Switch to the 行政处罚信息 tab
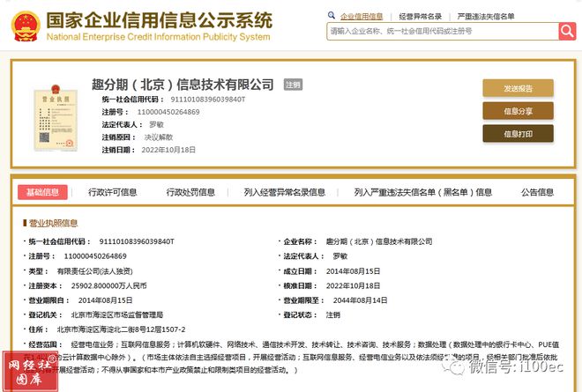Screen dimensions: 582x392 (190, 192)
